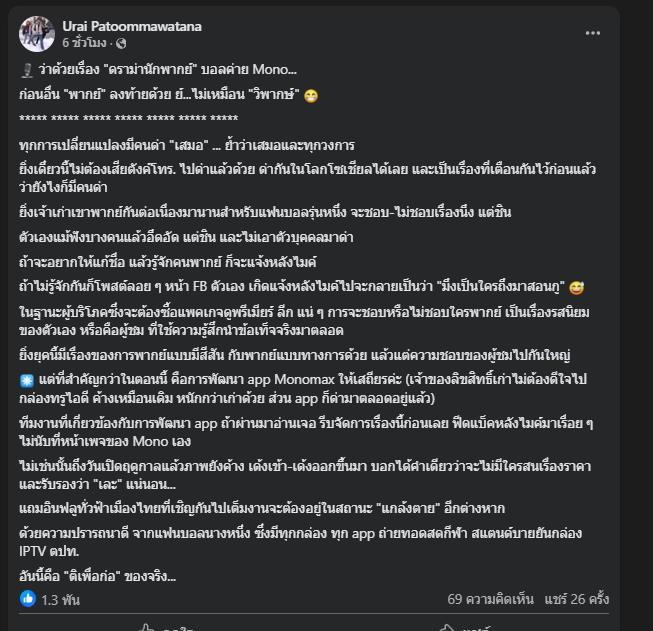Click the grinning emoji after "วิพากษ์"
This screenshot has width=653, height=631.
point(311,96)
